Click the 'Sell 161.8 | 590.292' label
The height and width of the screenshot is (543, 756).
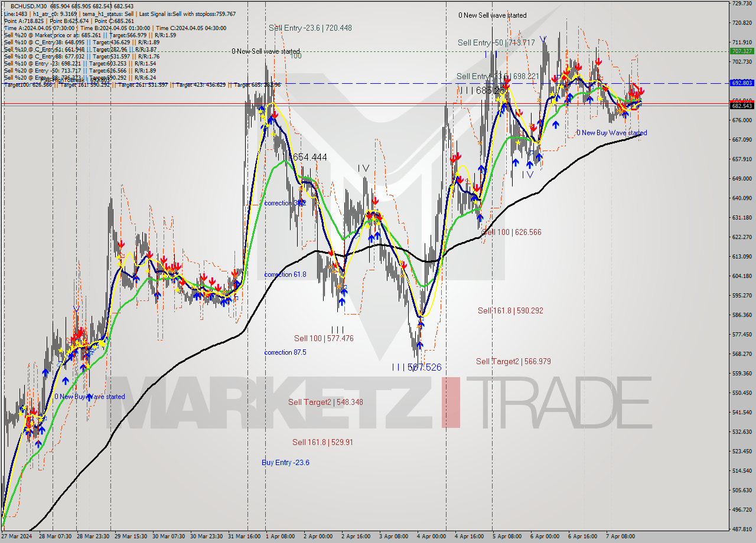tap(510, 310)
